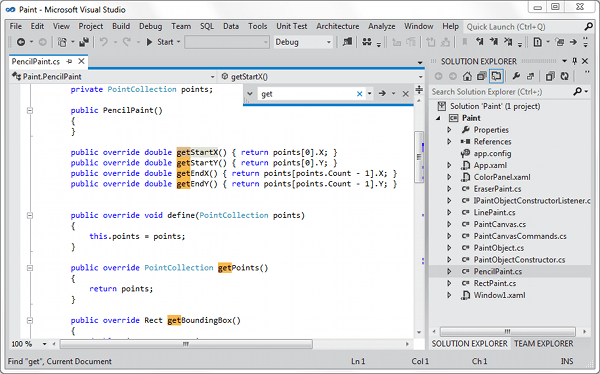Collapse the PencilPaint() constructor region
This screenshot has width=600, height=374.
[x=30, y=111]
